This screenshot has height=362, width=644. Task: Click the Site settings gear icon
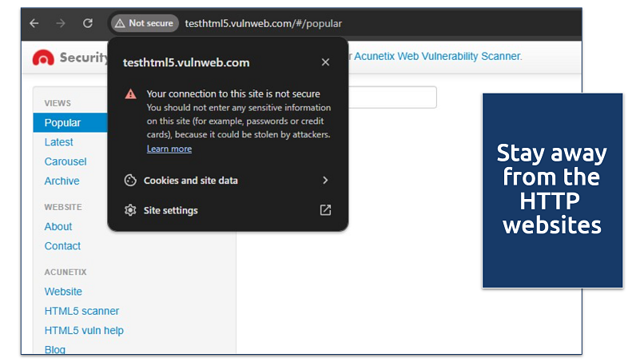tap(130, 210)
